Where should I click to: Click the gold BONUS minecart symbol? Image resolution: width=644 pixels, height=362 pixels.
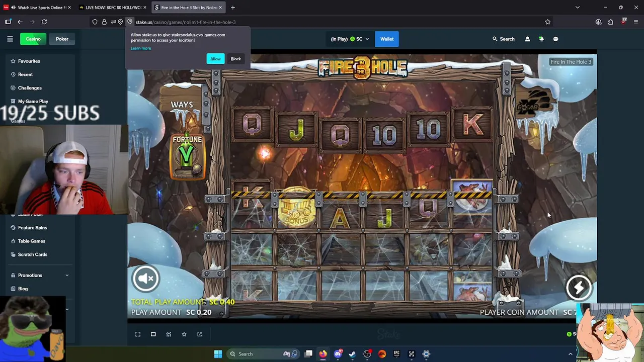click(297, 208)
